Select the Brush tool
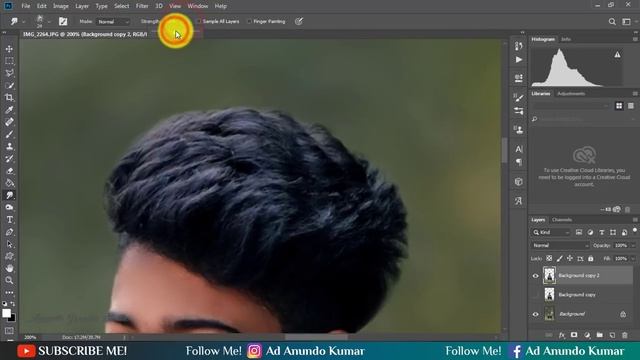 tap(9, 134)
